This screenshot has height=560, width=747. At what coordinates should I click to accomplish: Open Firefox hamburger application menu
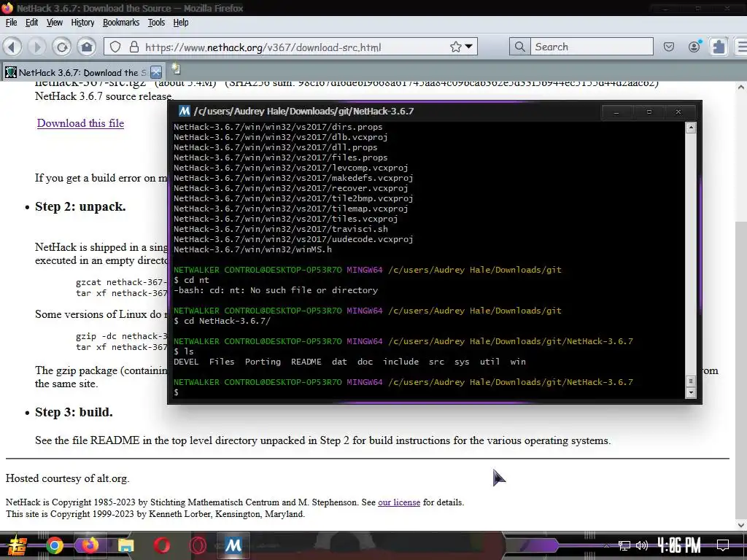pyautogui.click(x=741, y=47)
